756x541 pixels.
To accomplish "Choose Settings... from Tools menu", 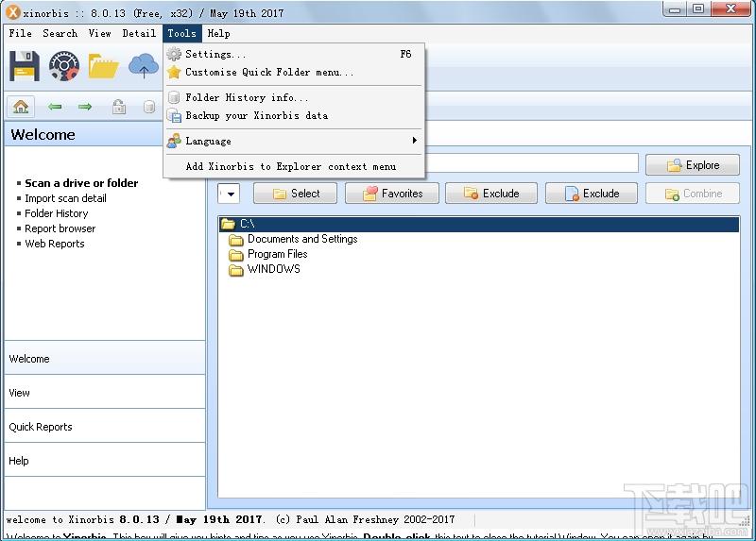I will tap(294, 54).
